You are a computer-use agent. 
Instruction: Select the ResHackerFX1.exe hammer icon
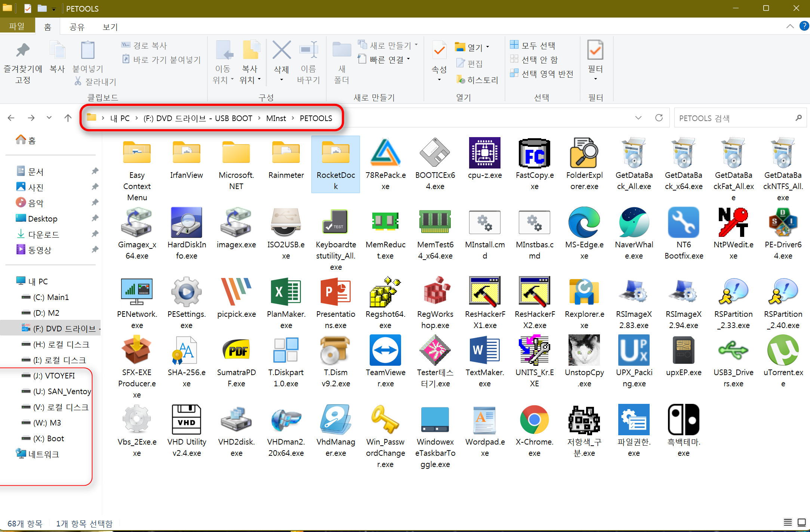[485, 292]
